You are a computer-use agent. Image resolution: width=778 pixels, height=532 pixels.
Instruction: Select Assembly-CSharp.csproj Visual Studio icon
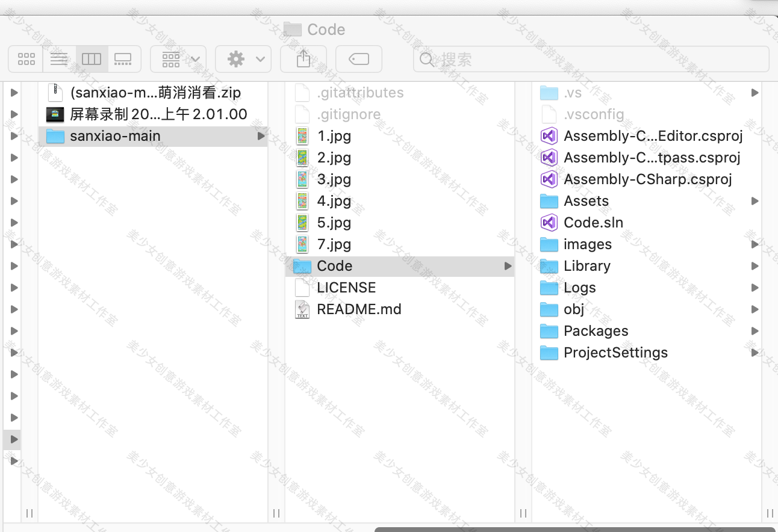tap(549, 179)
